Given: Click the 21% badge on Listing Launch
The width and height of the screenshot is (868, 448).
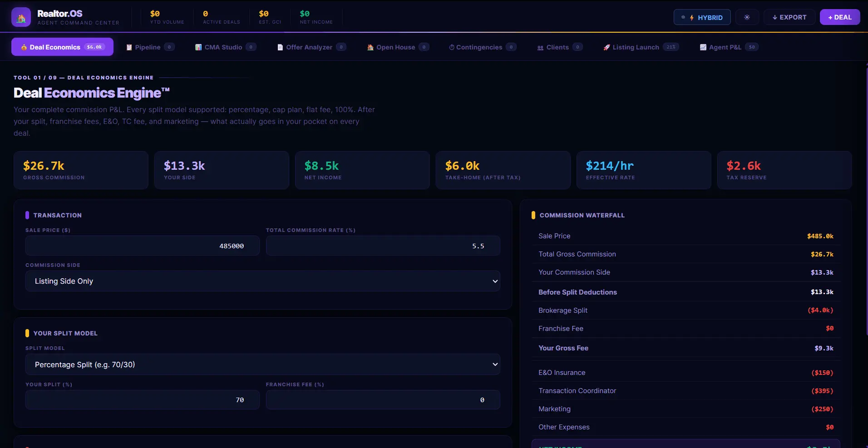Looking at the screenshot, I should coord(671,47).
